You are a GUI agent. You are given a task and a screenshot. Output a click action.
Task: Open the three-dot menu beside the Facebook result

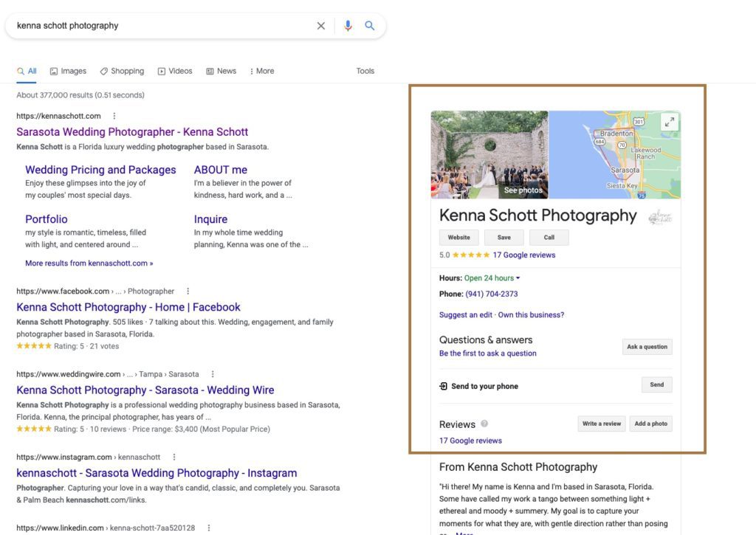(x=187, y=291)
